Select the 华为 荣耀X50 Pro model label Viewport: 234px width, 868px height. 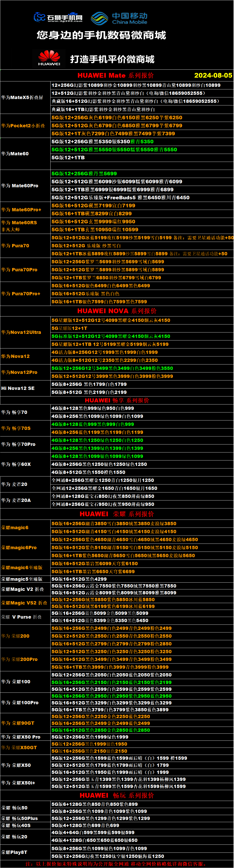click(x=20, y=737)
